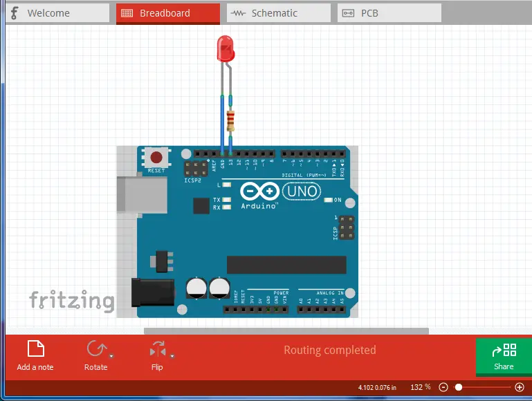Click the green Share button
The height and width of the screenshot is (401, 532).
(x=504, y=357)
